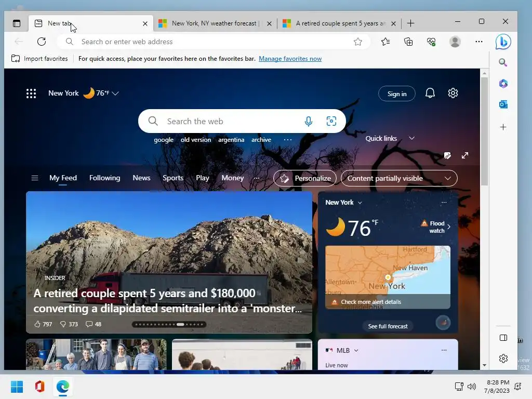Start voice search microphone icon
This screenshot has height=399, width=532.
tap(309, 121)
